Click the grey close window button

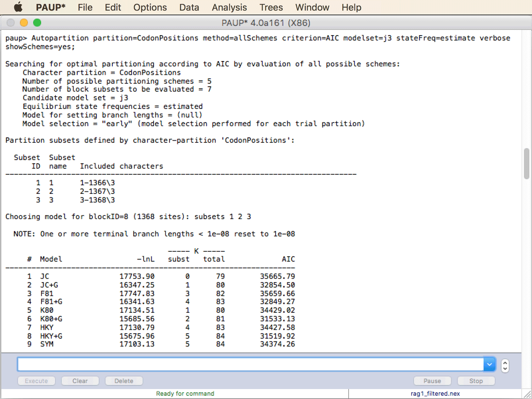pyautogui.click(x=11, y=23)
